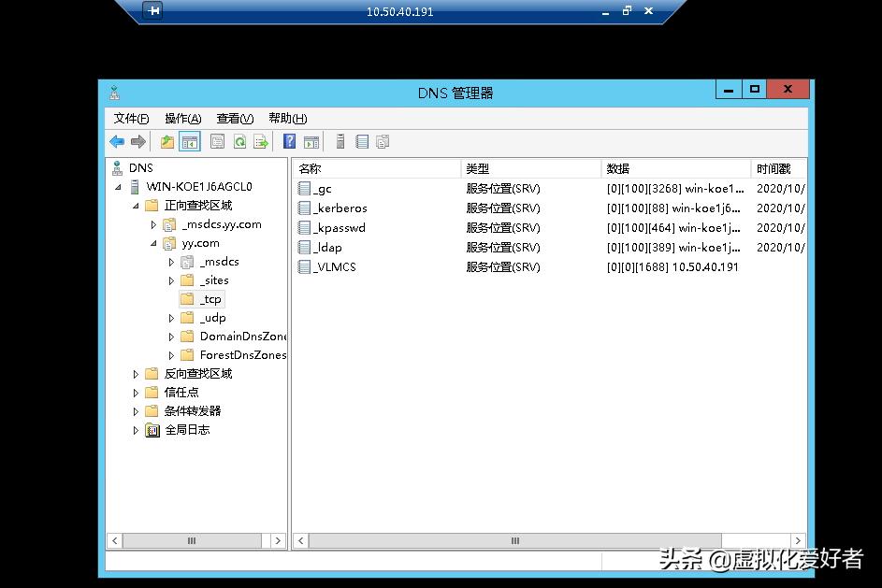Sort records by the 名称 column header
Image resolution: width=882 pixels, height=588 pixels.
point(374,168)
